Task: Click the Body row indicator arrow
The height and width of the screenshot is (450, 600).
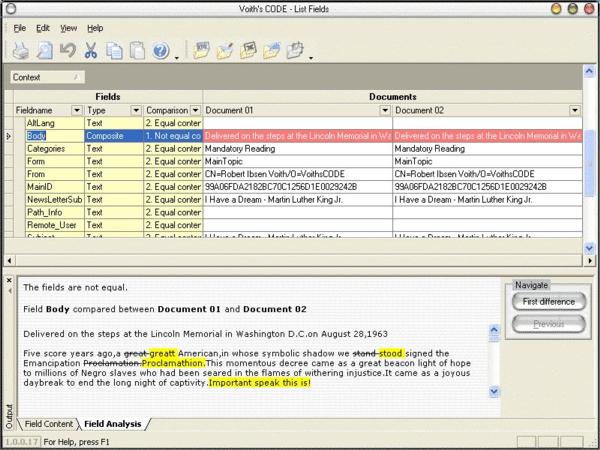Action: [9, 136]
